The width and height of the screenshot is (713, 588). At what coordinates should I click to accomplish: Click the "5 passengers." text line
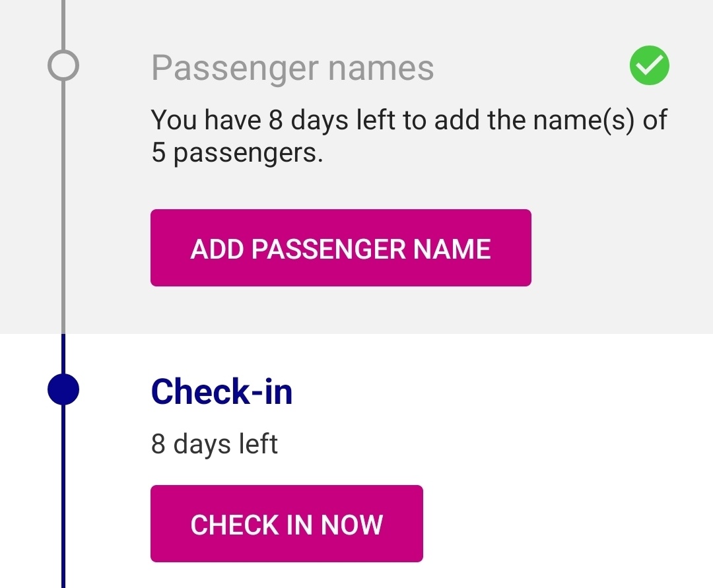pyautogui.click(x=237, y=153)
